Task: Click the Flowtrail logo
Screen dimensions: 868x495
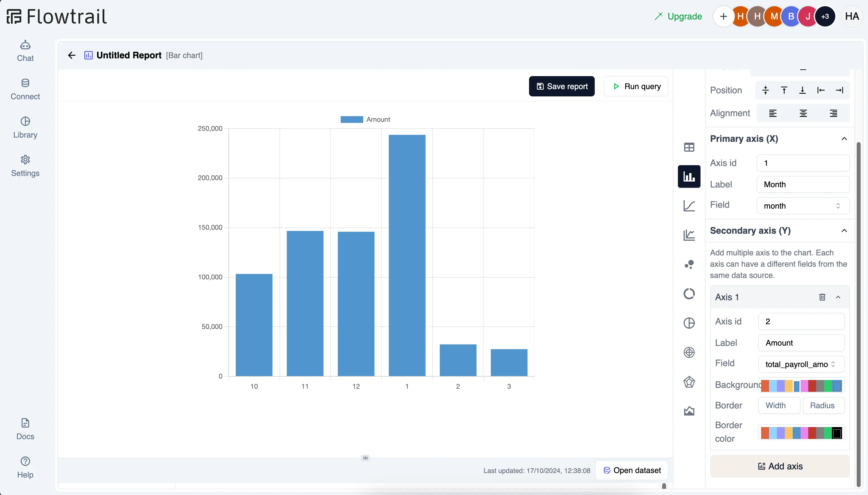Action: pyautogui.click(x=56, y=16)
